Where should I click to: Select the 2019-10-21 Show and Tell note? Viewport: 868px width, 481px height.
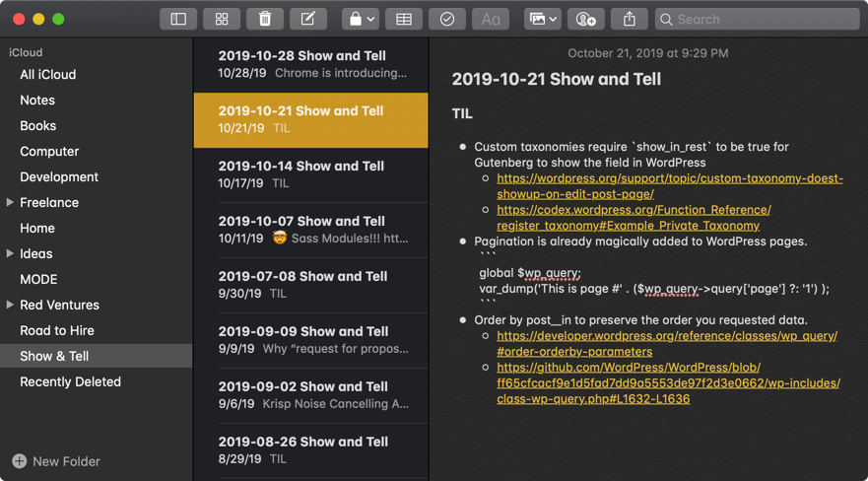coord(311,120)
